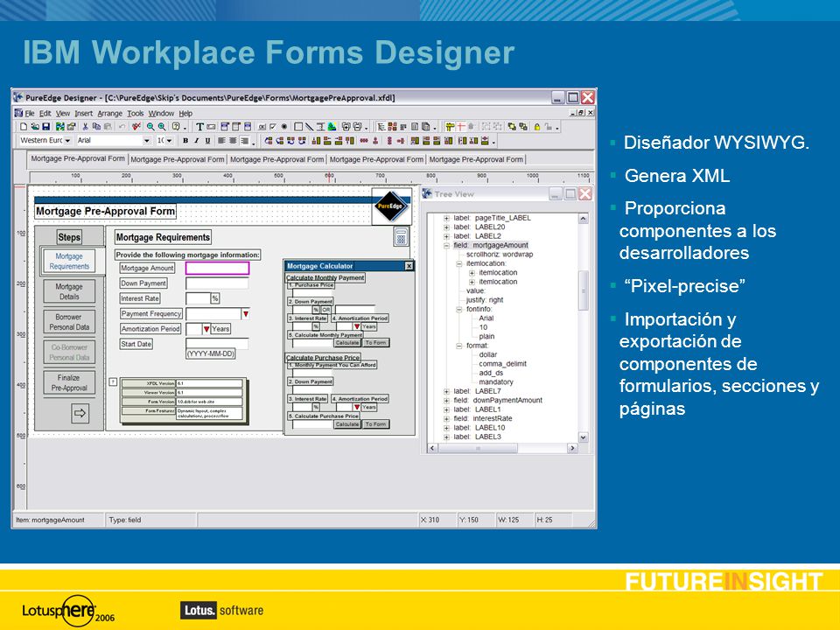The width and height of the screenshot is (840, 630).
Task: Click the Help question-mark icon
Action: tap(176, 126)
